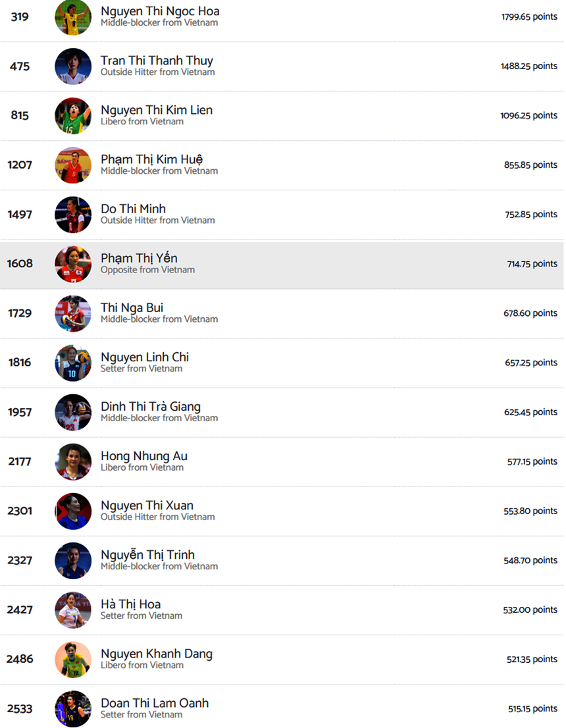Click the 1799.65 points score
This screenshot has height=728, width=566.
click(x=529, y=17)
